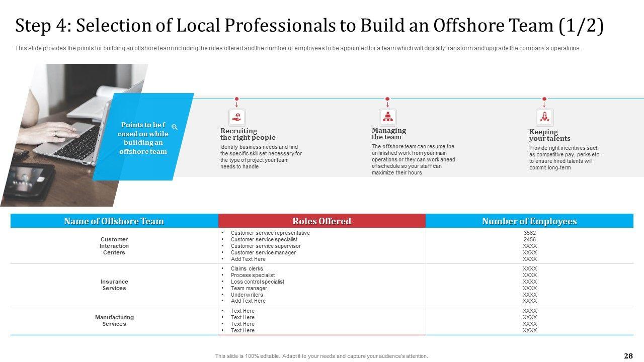Select the 'Insurance Services' cell
Screen dimensions: 644x362
click(x=114, y=285)
